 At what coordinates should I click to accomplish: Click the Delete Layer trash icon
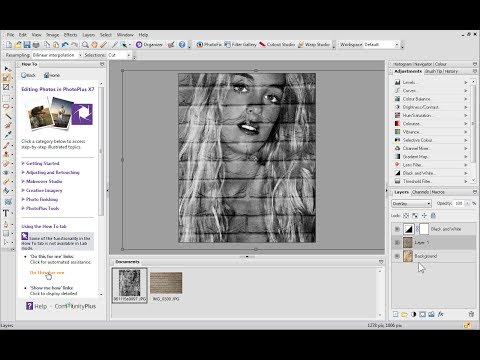(471, 314)
